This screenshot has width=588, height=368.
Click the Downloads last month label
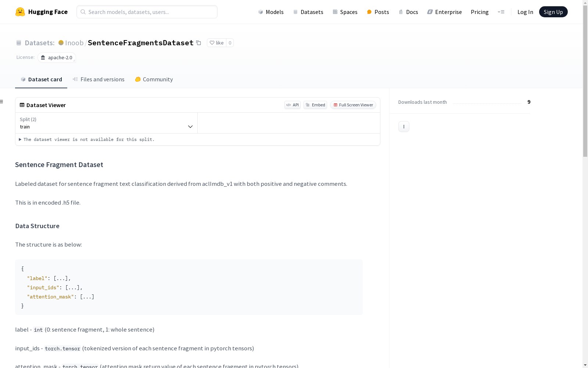coord(422,102)
